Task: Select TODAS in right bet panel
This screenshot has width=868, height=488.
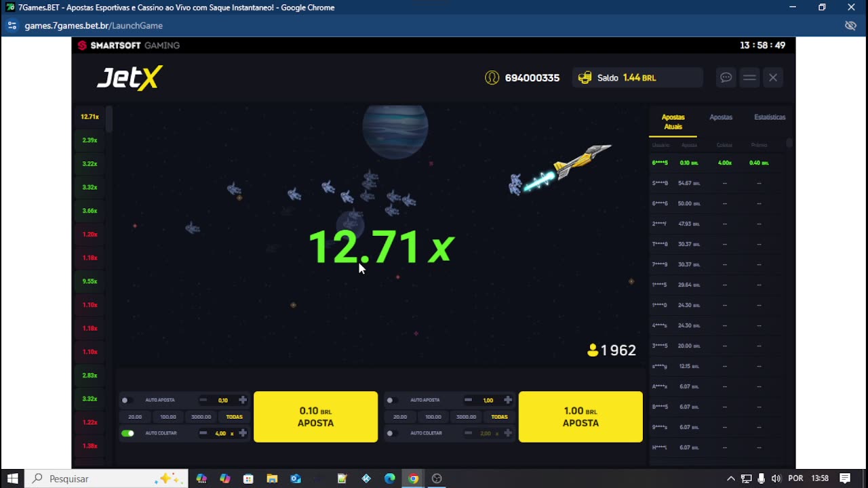Action: click(x=499, y=417)
